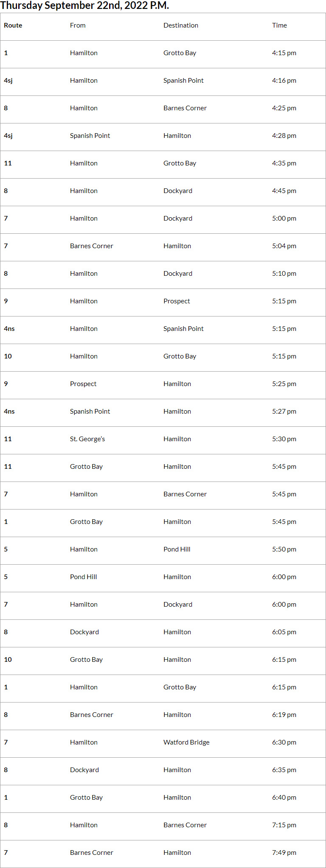
Task: Select the 6:19 pm time entry
Action: pyautogui.click(x=284, y=715)
